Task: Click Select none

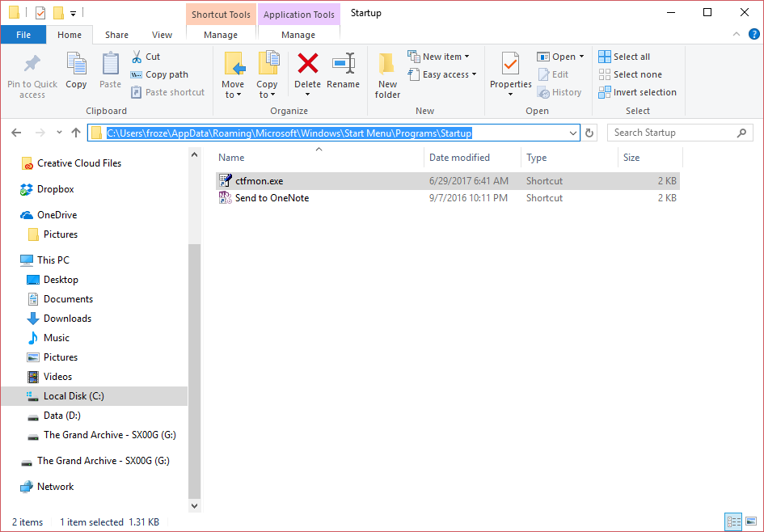Action: [x=630, y=74]
